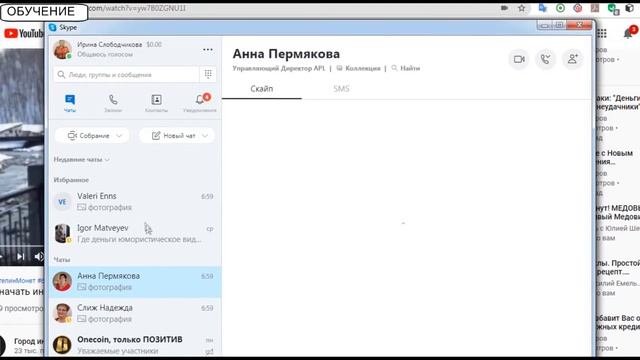This screenshot has height=360, width=640.
Task: Open chat with Слиж Надежда
Action: tap(135, 313)
